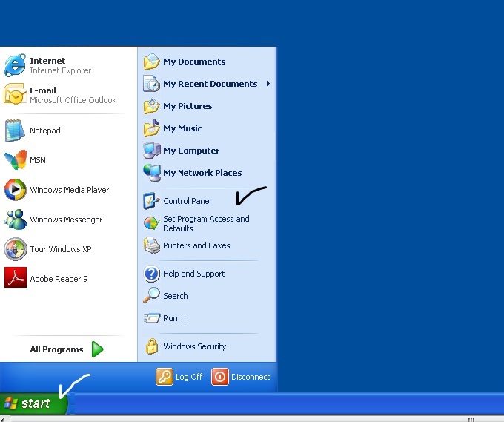Image resolution: width=504 pixels, height=422 pixels.
Task: Click 'Tour Windows XP' label text
Action: [61, 249]
